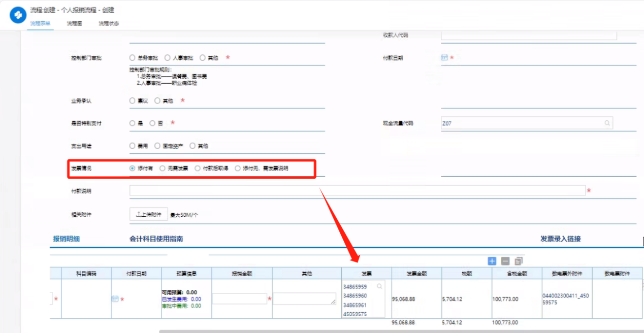The width and height of the screenshot is (644, 333).
Task: Open attachment 044002300411_45059575 link
Action: (566, 299)
